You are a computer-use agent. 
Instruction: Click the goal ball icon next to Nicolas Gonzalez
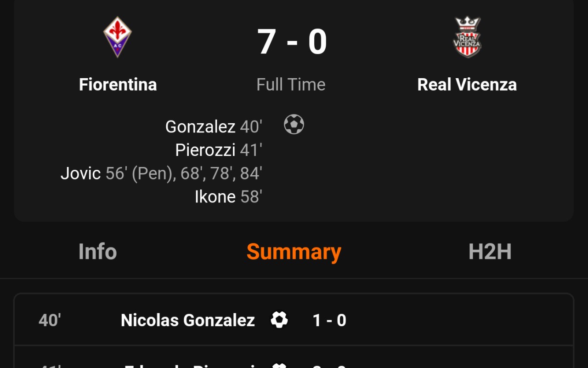coord(279,320)
